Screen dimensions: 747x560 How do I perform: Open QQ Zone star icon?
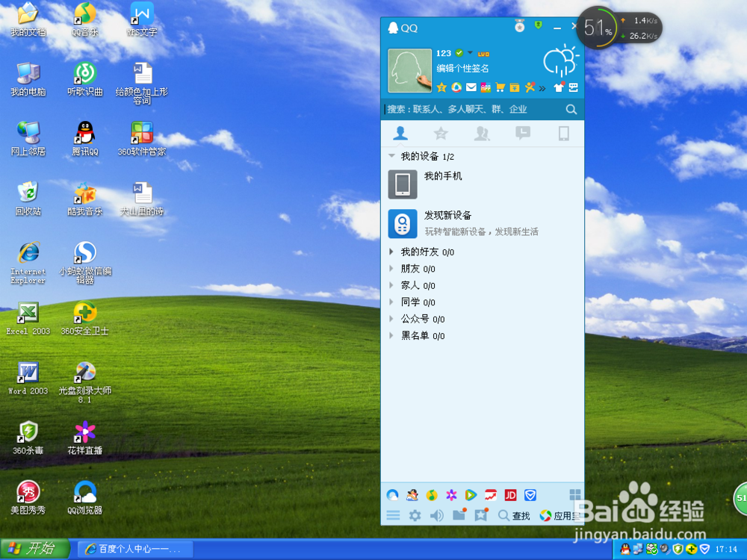[x=441, y=87]
